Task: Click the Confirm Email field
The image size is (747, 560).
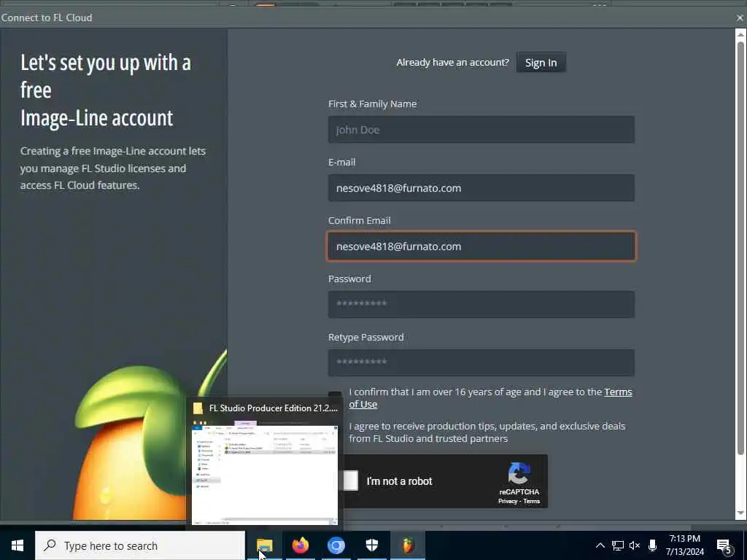Action: (x=481, y=246)
